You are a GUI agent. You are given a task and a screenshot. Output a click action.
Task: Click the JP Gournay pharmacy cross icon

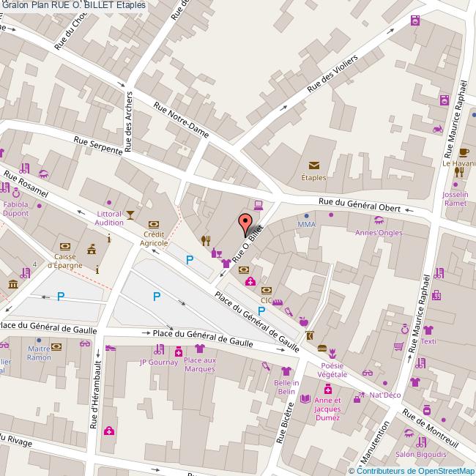coord(178,352)
